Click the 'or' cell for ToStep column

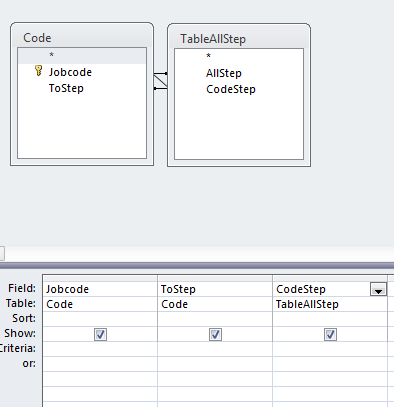215,364
